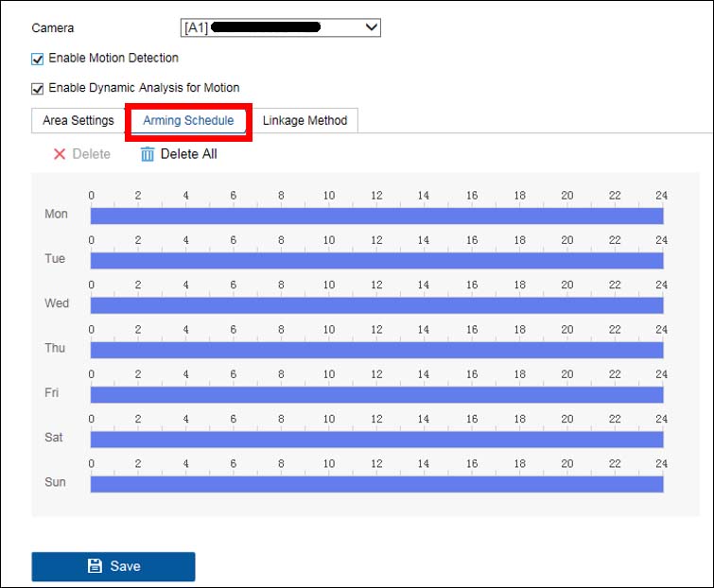Select Thursday's schedule bar
The height and width of the screenshot is (588, 714).
point(376,350)
